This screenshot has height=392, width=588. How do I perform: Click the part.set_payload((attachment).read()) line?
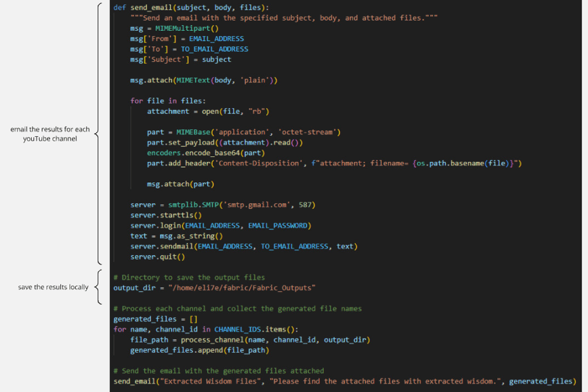tap(225, 143)
